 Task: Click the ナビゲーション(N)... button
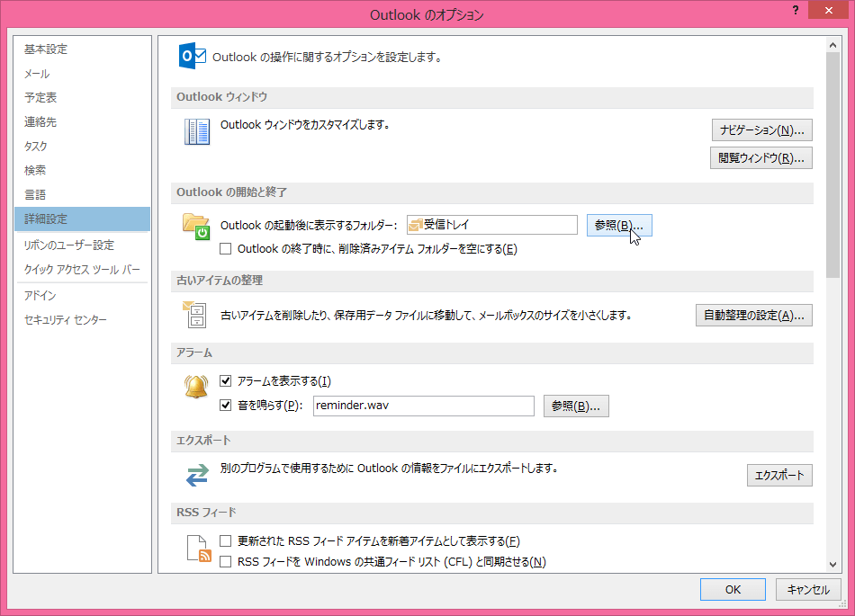tap(761, 130)
